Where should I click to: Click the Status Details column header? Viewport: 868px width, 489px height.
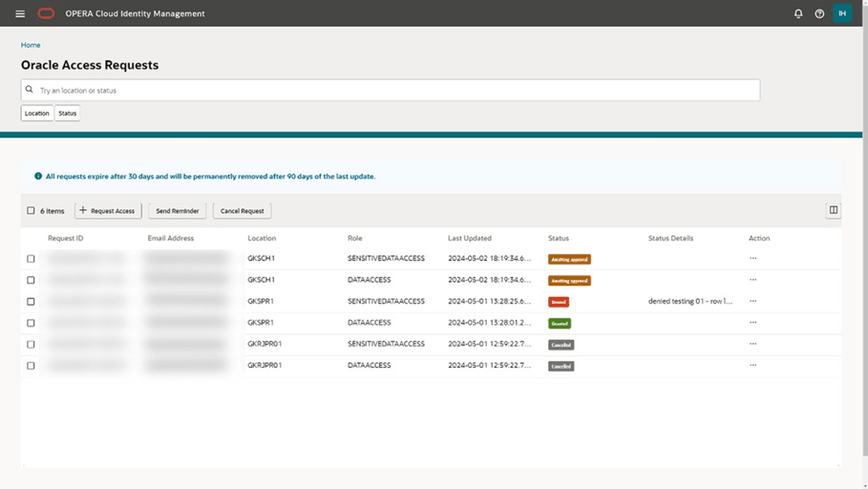click(671, 238)
